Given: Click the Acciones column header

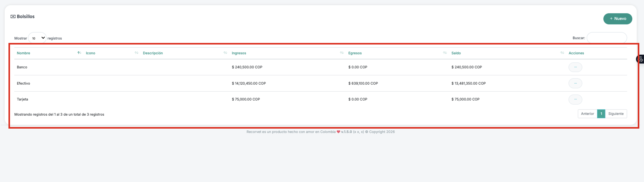Looking at the screenshot, I should 576,53.
